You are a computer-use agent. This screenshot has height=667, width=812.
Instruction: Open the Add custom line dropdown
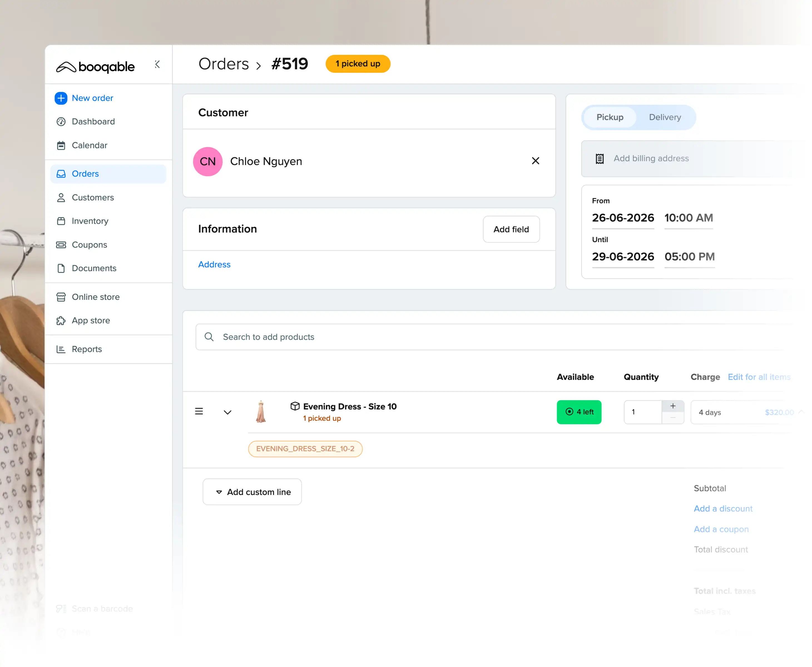coord(252,492)
